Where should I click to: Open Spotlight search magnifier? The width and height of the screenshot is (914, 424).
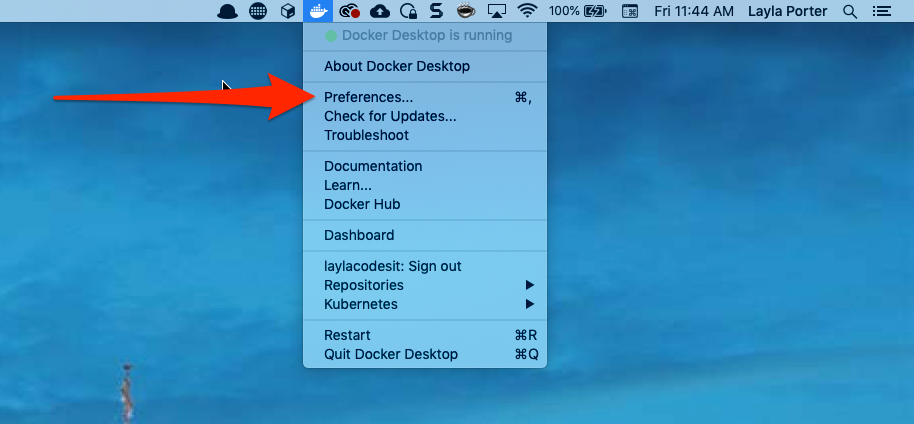tap(850, 11)
